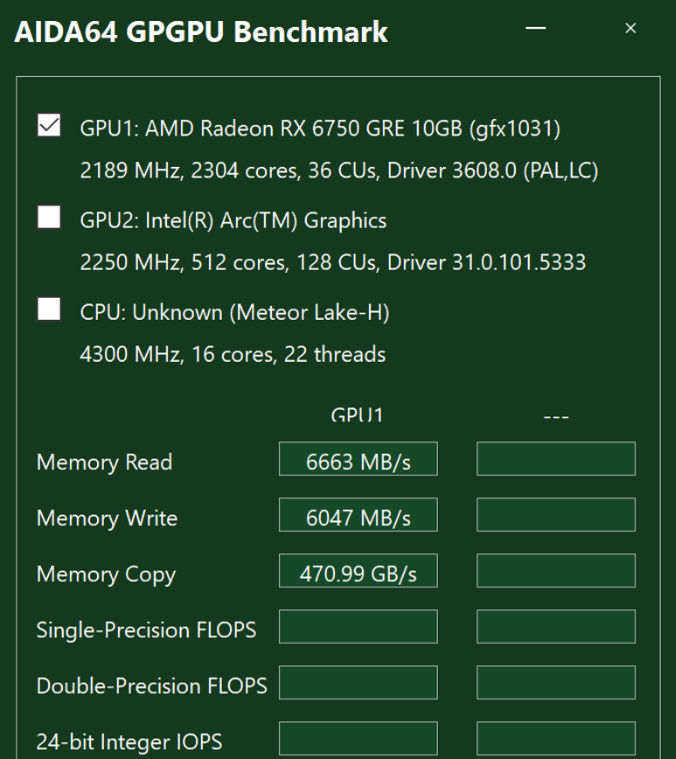Close the AIDA64 GPGPU Benchmark window

point(630,29)
